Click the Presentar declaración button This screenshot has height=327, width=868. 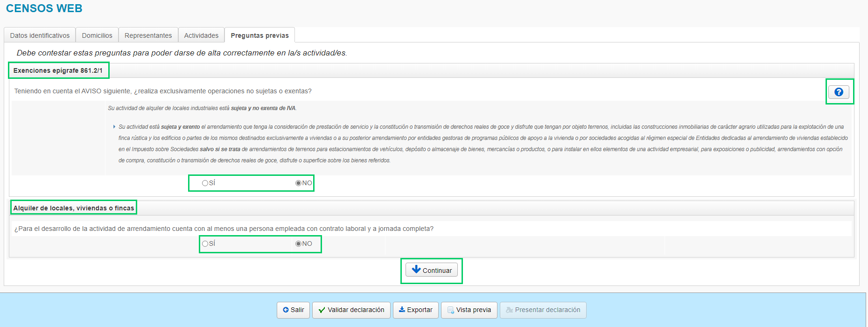(543, 310)
